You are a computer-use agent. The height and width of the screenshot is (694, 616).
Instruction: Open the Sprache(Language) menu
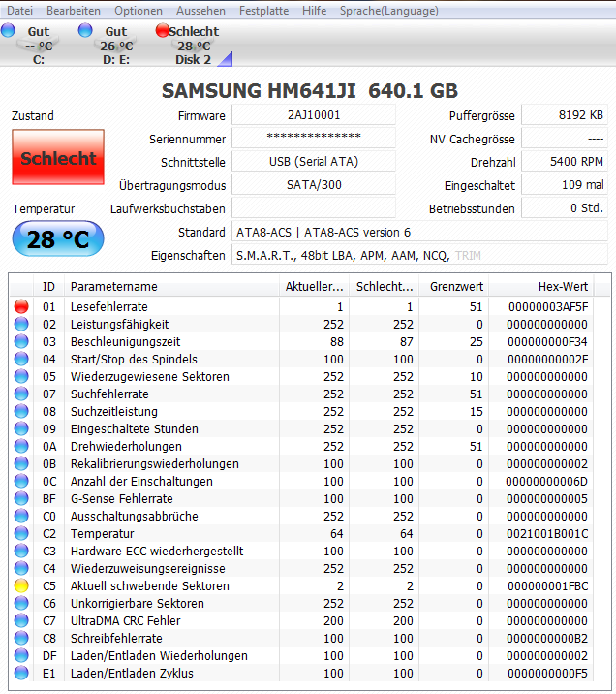coord(389,11)
